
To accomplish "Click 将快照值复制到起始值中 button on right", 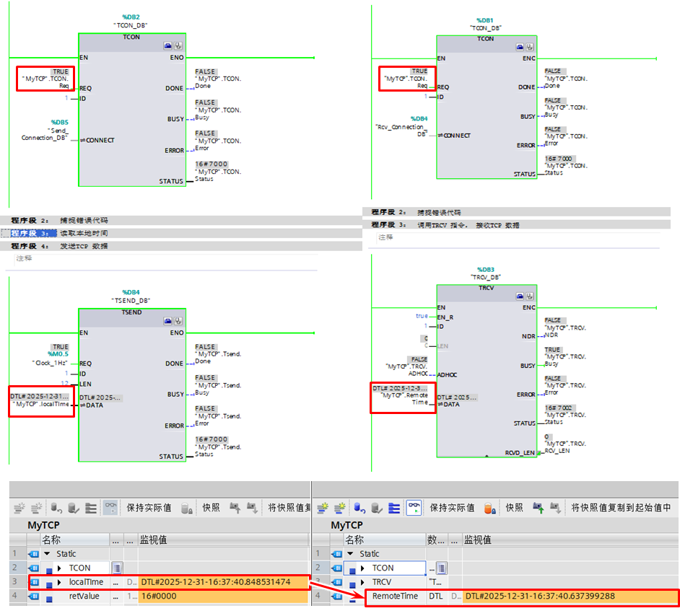I will pyautogui.click(x=621, y=508).
